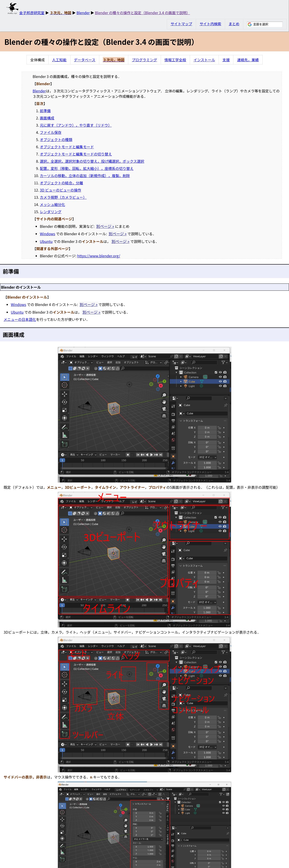In the top Blender screenshot, expand the Camera tree row
The width and height of the screenshot is (289, 868).
click(x=181, y=377)
